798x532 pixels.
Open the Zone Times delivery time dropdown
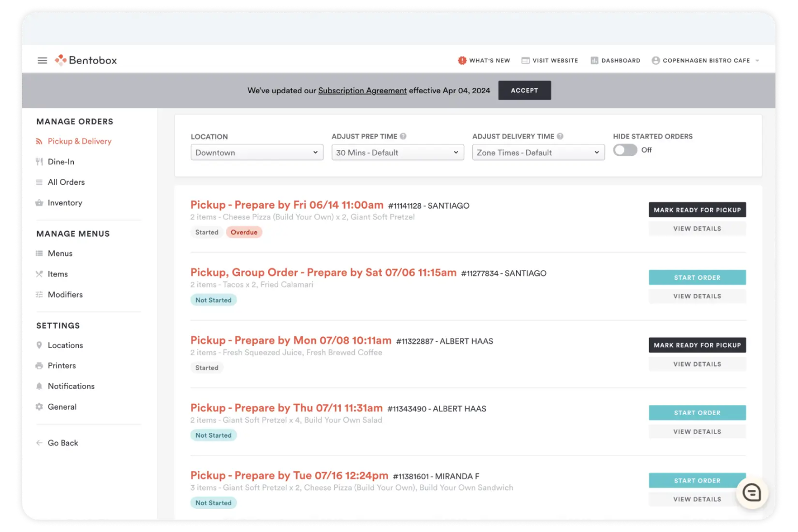(x=538, y=152)
